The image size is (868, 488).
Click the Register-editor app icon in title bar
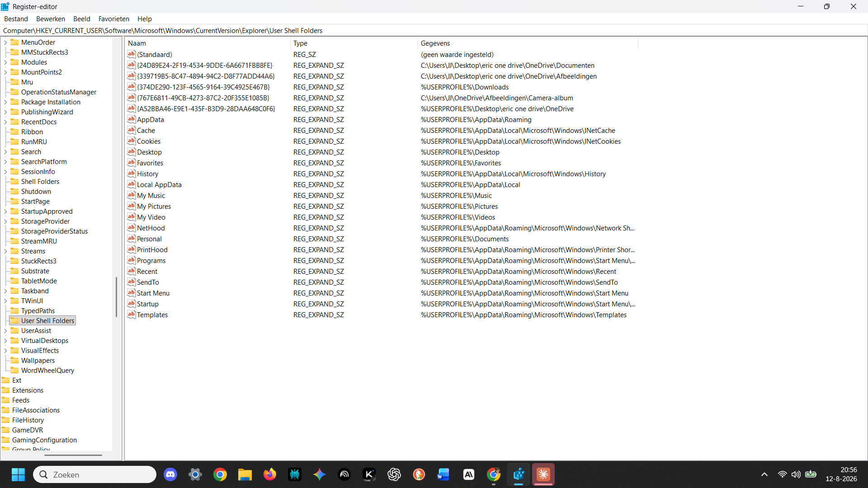coord(5,6)
